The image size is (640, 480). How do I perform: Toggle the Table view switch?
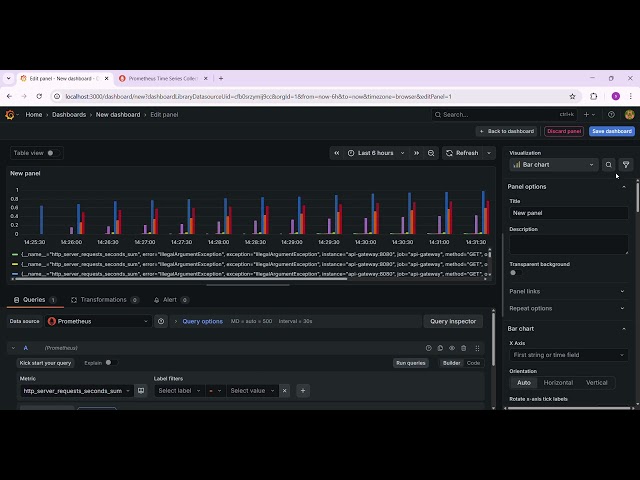click(52, 153)
